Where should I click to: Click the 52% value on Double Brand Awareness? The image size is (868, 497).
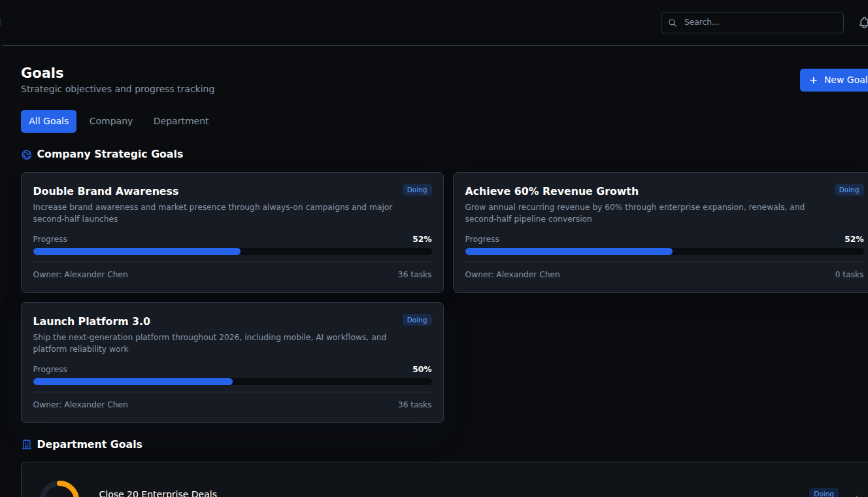(422, 239)
